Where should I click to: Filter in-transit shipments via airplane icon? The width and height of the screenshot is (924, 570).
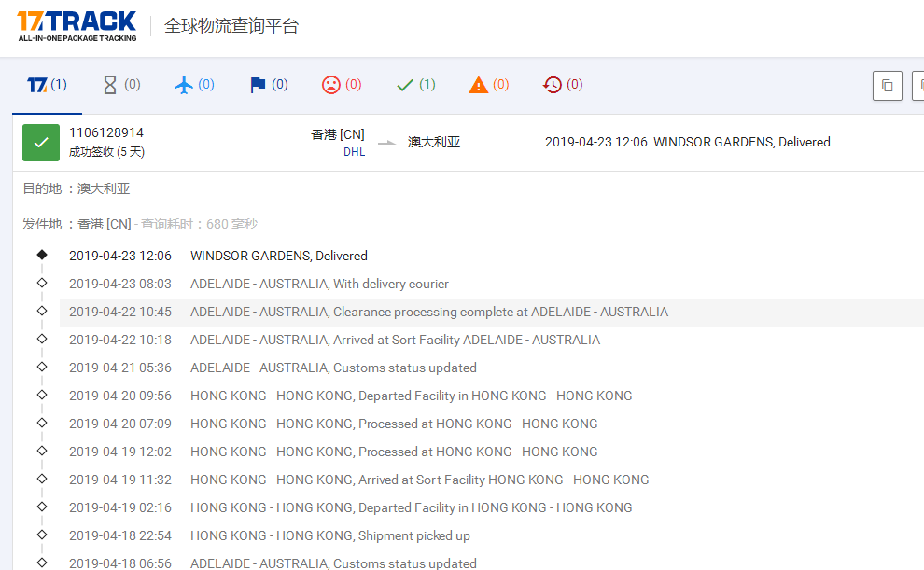tap(186, 84)
